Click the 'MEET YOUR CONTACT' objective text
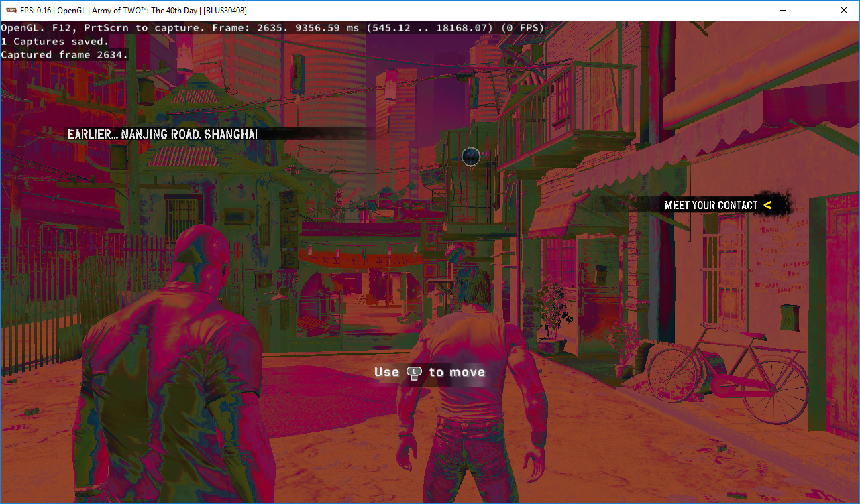 click(x=711, y=206)
